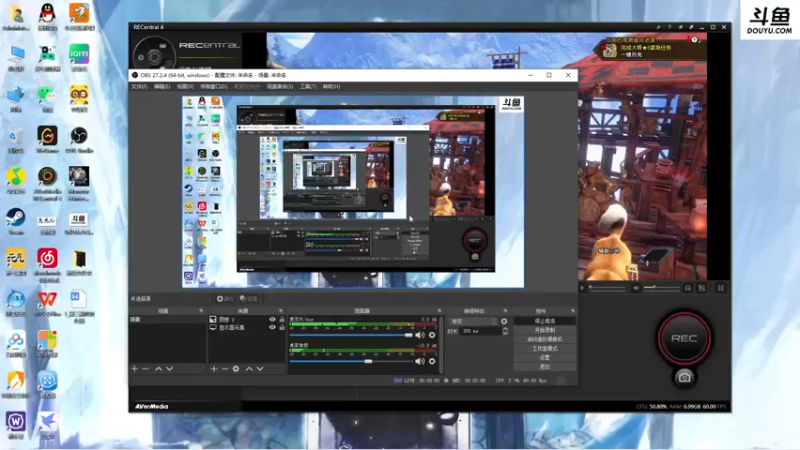Image resolution: width=800 pixels, height=450 pixels.
Task: Open the 编辑(E) menu in OBS
Action: [x=162, y=87]
